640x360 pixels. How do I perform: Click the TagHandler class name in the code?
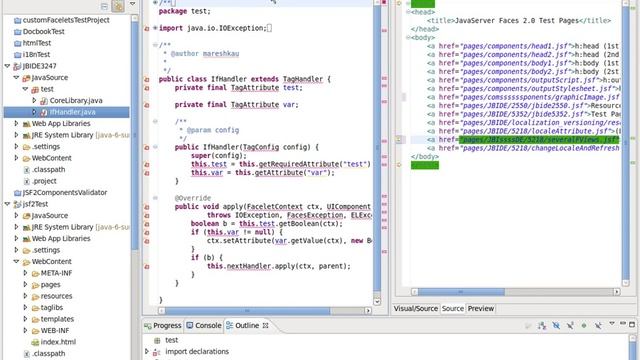[x=302, y=79]
